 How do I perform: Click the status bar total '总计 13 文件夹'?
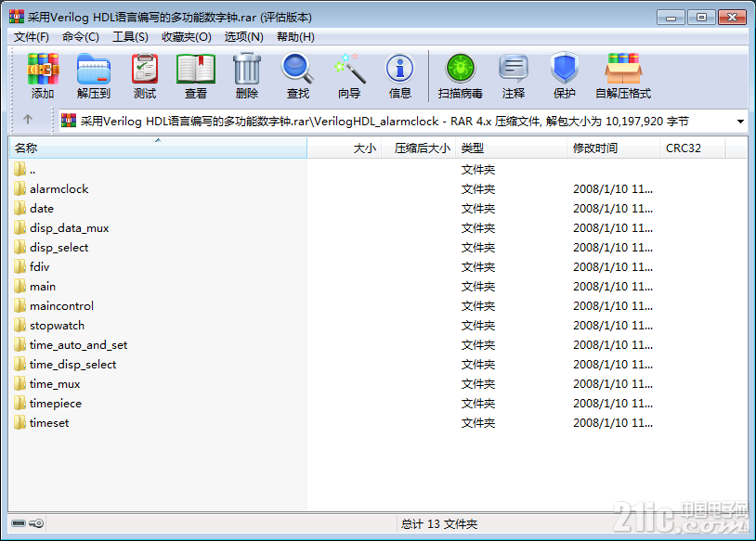click(x=439, y=523)
